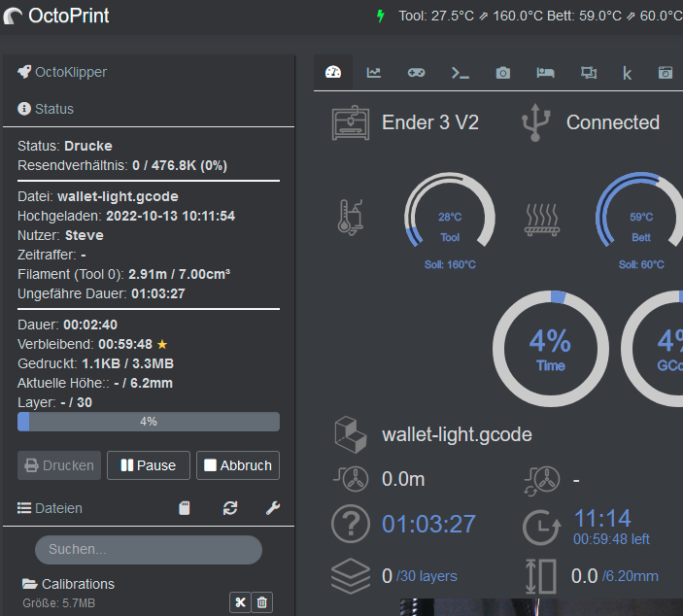The image size is (683, 616).
Task: Click the question mark estimated time icon
Action: [x=351, y=524]
